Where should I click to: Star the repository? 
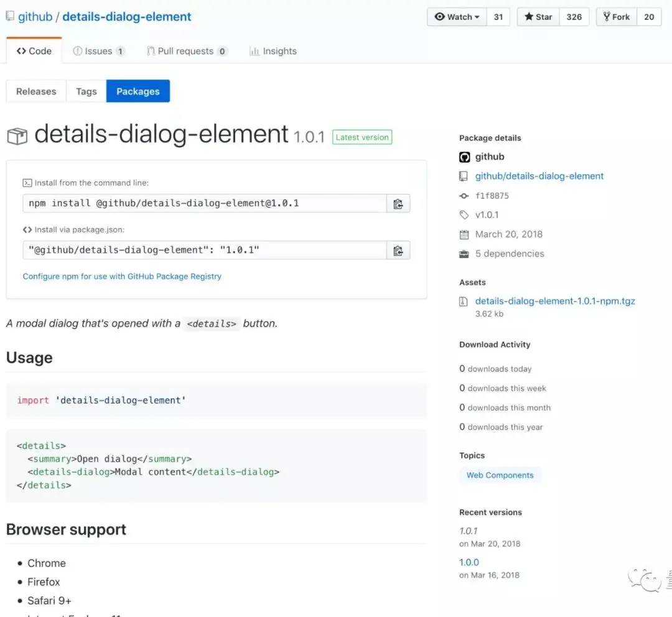(538, 17)
